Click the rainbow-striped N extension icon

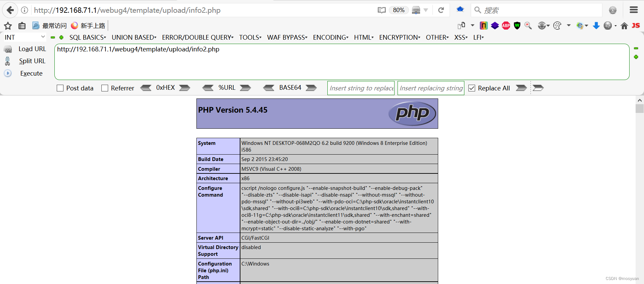click(484, 26)
